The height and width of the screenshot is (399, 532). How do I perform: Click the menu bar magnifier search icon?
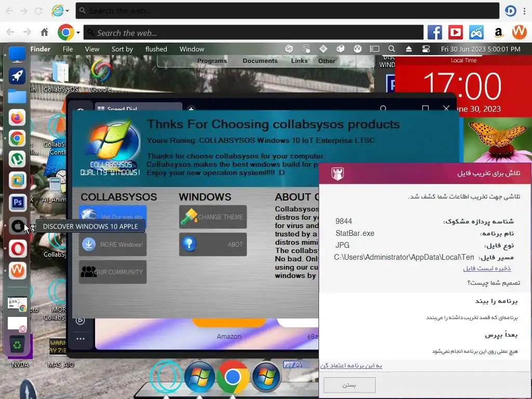[392, 49]
